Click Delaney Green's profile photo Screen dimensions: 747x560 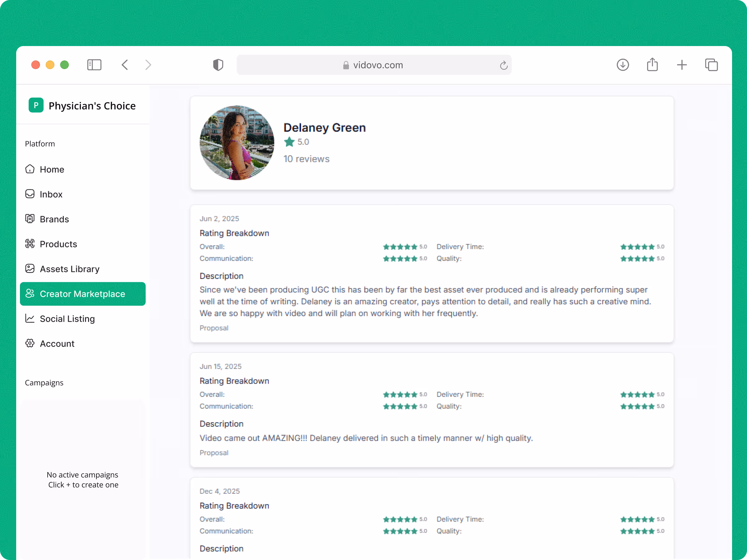[237, 143]
